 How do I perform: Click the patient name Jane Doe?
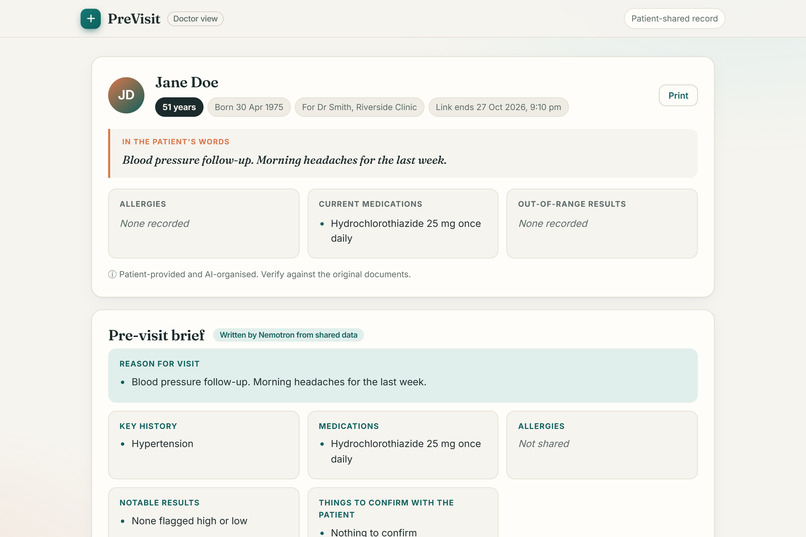tap(187, 82)
